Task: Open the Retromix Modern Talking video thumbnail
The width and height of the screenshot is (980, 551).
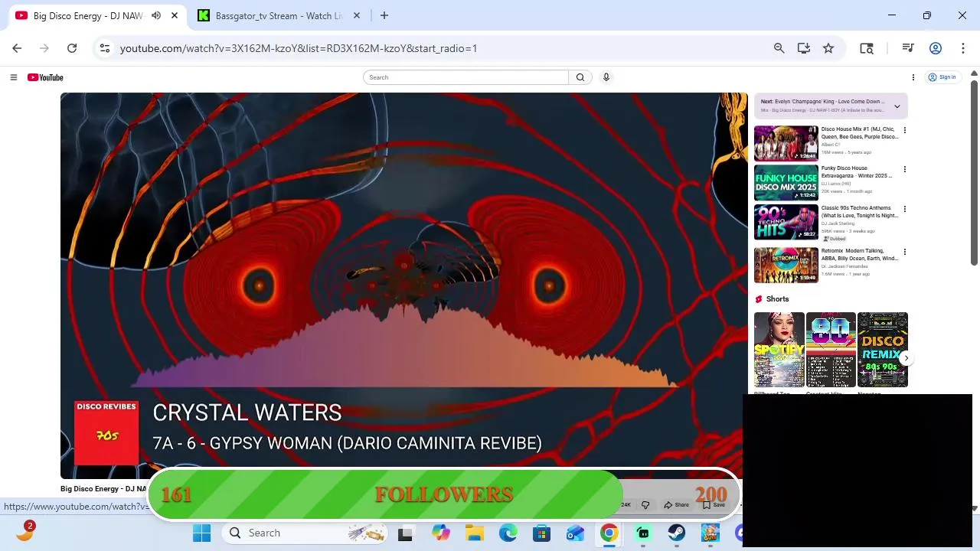Action: coord(786,265)
